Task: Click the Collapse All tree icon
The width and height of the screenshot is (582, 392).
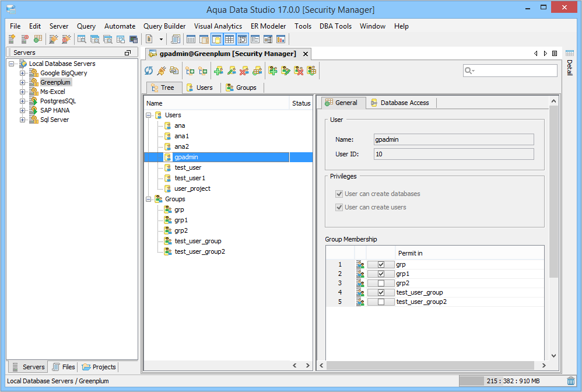Action: 203,71
